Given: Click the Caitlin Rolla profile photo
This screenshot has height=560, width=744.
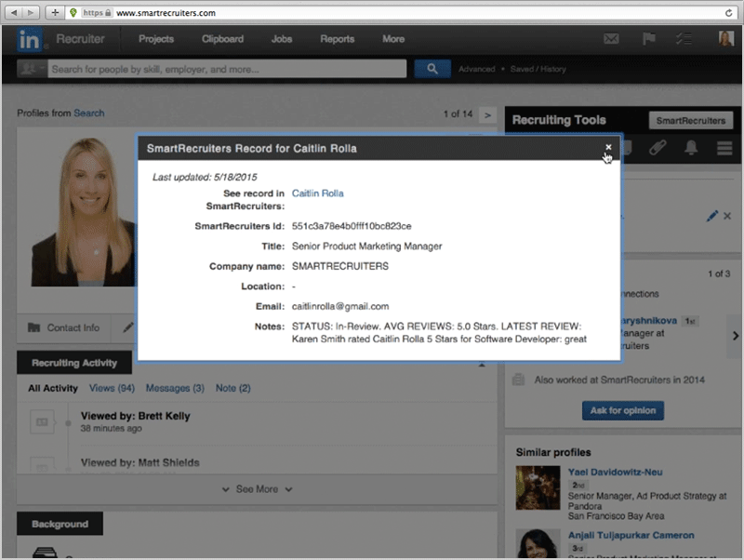Looking at the screenshot, I should [84, 212].
